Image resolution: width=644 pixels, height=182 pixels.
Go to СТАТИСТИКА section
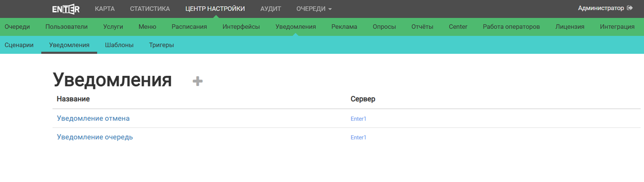coord(150,9)
